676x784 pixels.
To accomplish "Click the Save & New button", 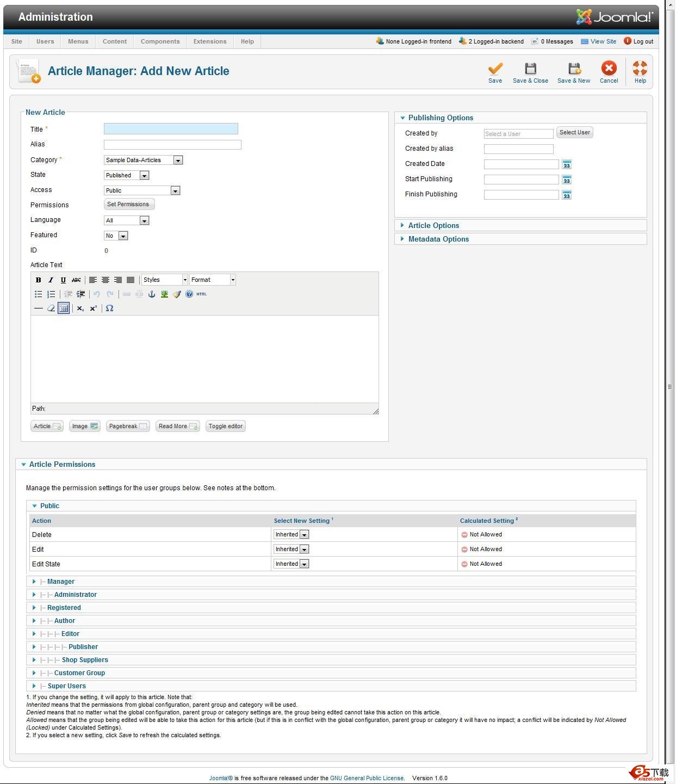I will [x=574, y=72].
